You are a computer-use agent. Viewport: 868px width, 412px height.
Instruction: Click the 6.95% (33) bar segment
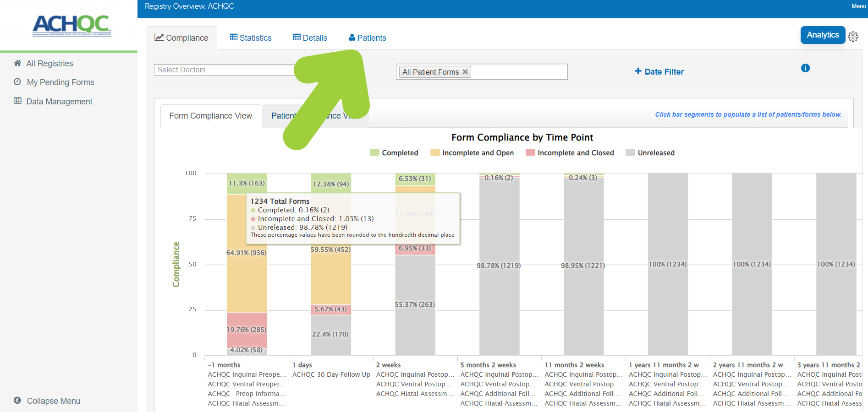click(415, 249)
